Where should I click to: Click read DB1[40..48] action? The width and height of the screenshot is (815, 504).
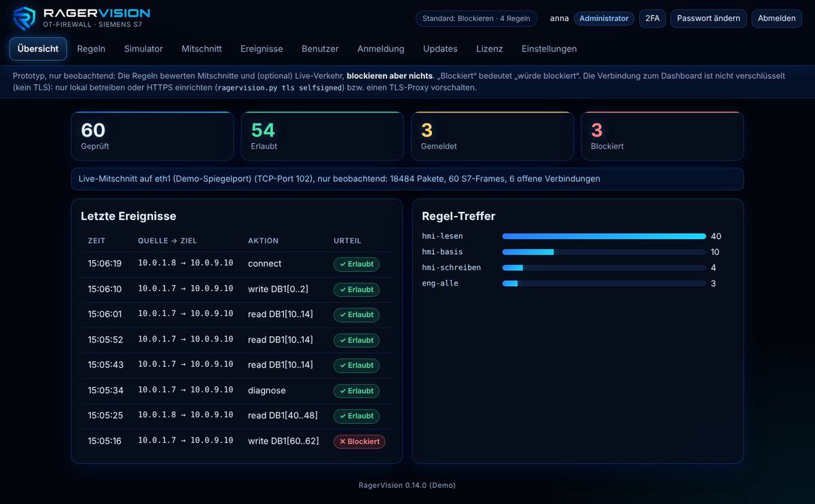tap(283, 415)
